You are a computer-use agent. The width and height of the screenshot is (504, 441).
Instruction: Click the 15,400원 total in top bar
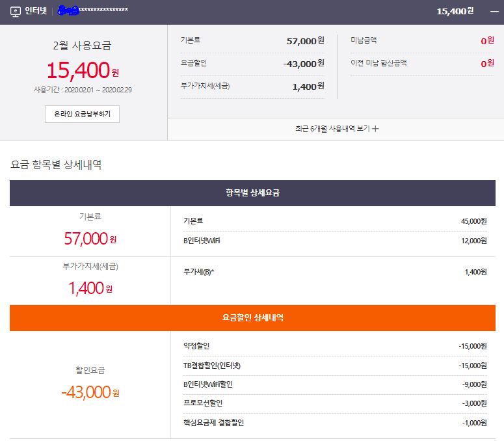(x=455, y=12)
